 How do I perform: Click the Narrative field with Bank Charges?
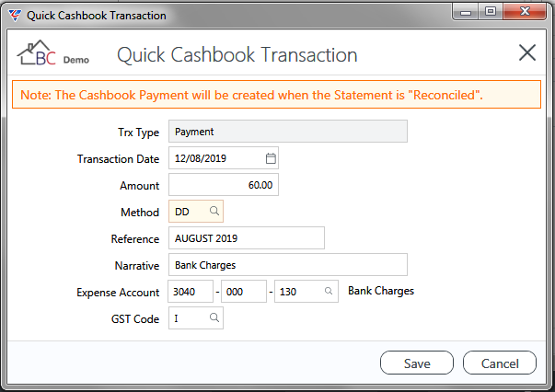click(x=288, y=265)
